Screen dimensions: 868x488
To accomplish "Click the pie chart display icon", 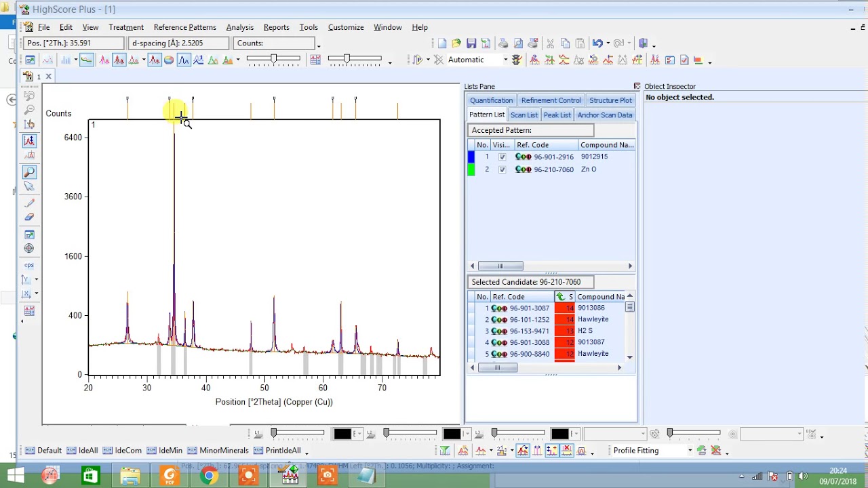I will click(x=169, y=60).
